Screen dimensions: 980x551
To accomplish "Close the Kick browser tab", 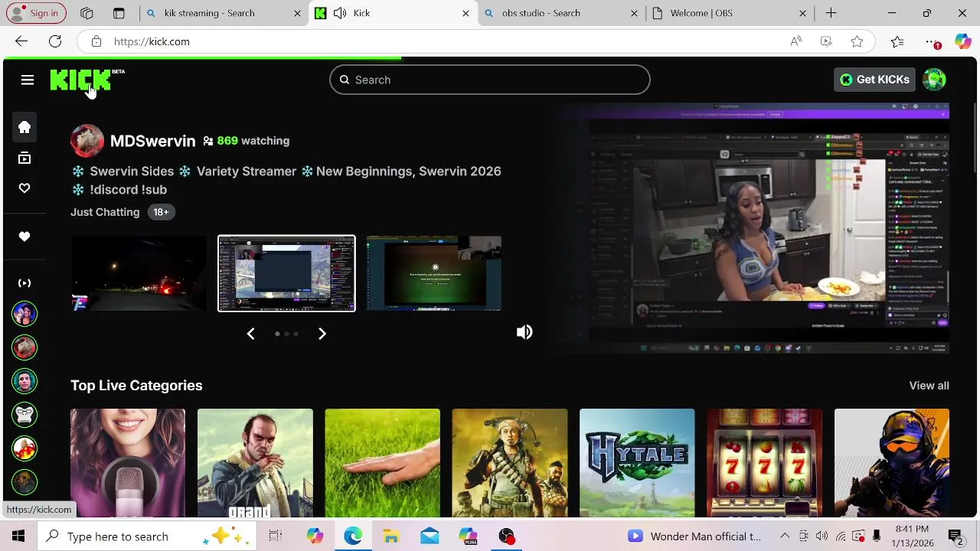I will [x=465, y=13].
